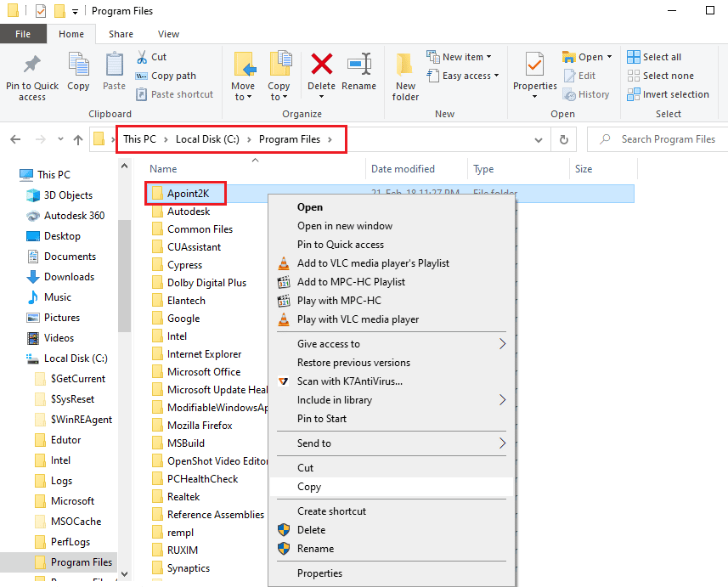Sort by the Type column header
This screenshot has width=728, height=587.
(483, 169)
